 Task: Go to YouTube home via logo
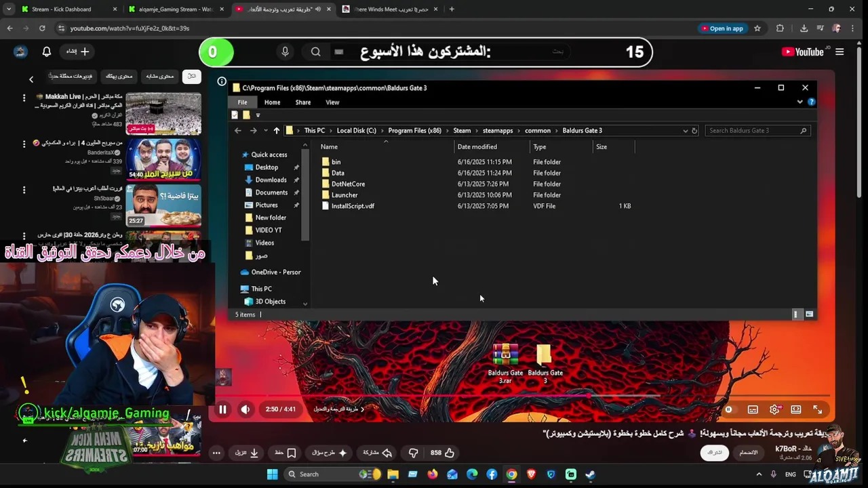pyautogui.click(x=802, y=52)
